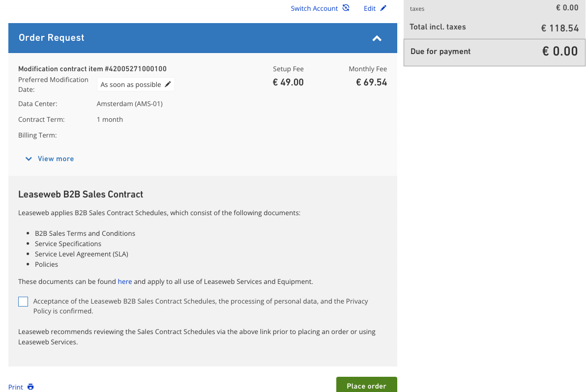Click the printer icon next to Print
Image resolution: width=588 pixels, height=392 pixels.
[x=30, y=387]
